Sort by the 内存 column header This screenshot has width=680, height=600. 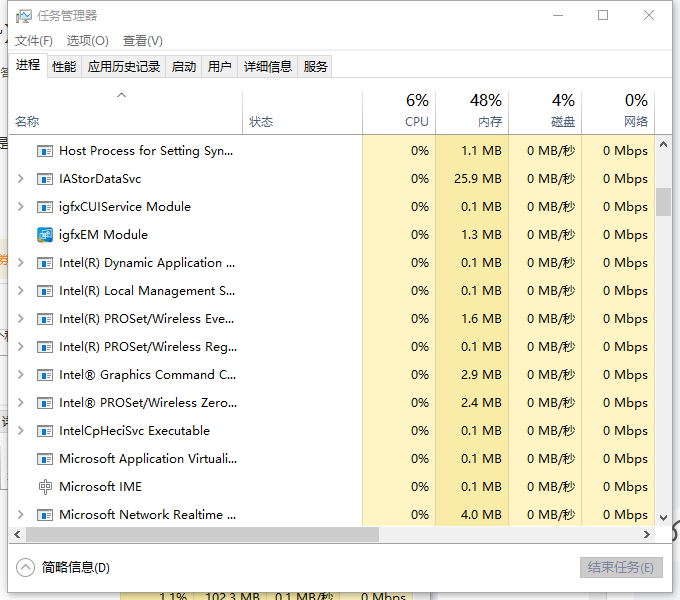[x=472, y=113]
